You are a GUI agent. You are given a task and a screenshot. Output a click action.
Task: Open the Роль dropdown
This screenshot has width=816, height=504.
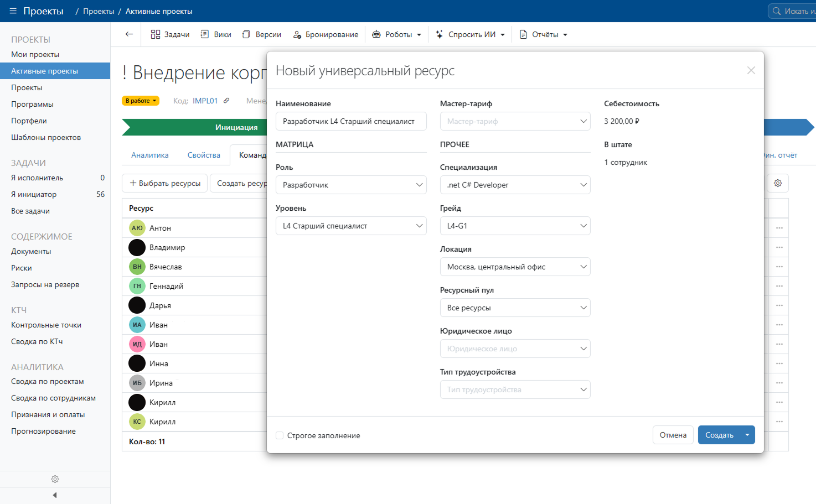351,185
